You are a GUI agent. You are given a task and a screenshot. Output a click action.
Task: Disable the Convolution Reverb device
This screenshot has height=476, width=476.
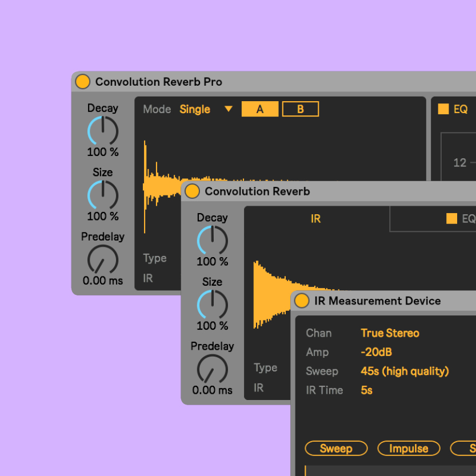[193, 191]
